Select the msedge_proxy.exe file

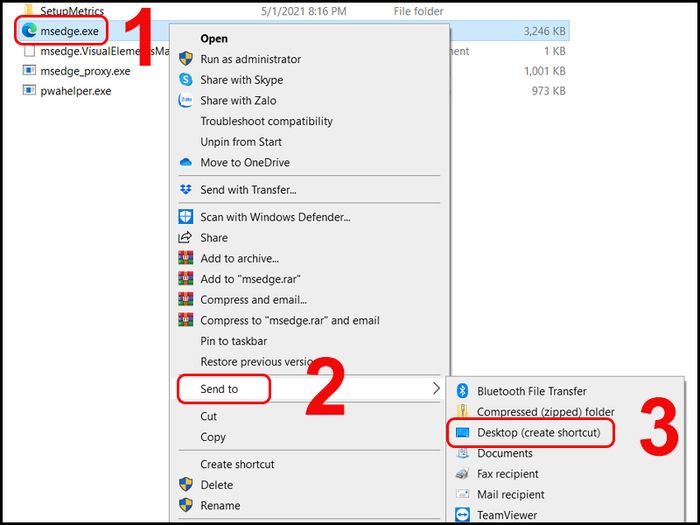click(x=76, y=71)
